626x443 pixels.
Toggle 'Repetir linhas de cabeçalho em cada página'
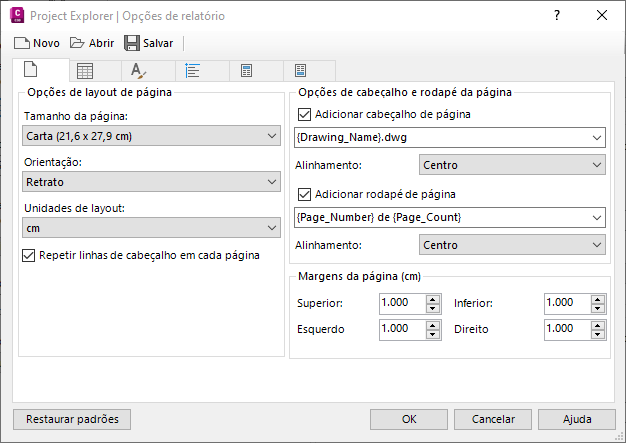(28, 256)
